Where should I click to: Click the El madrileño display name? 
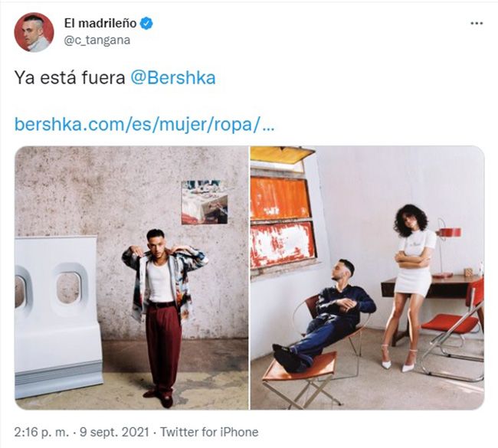pos(100,23)
